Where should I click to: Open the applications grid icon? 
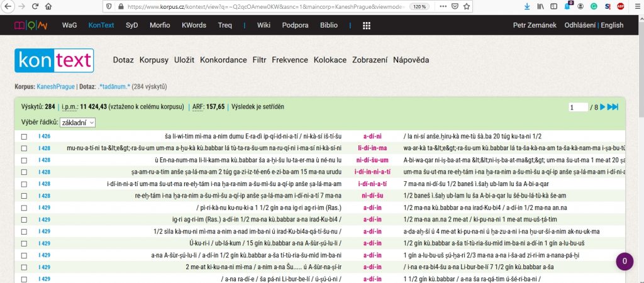[367, 25]
